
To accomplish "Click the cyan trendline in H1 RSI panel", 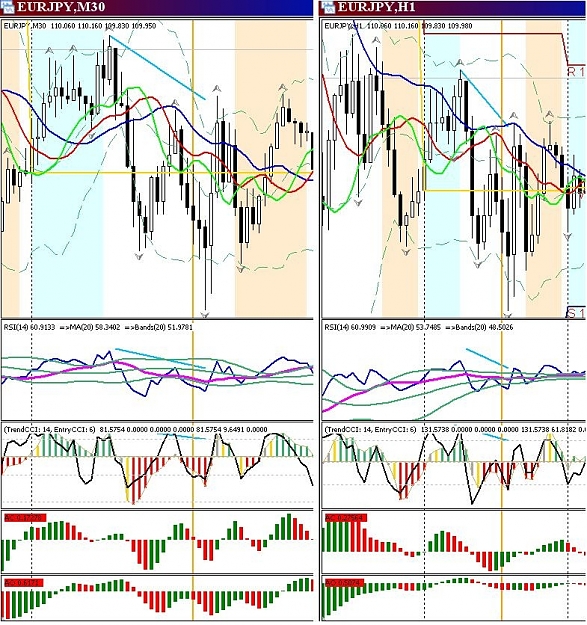I will point(487,358).
